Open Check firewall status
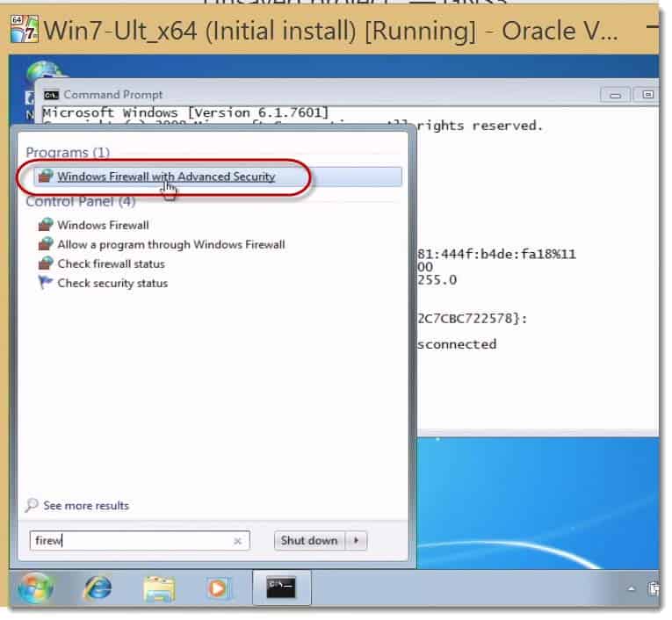Screen dimensions: 672x620 pos(111,264)
